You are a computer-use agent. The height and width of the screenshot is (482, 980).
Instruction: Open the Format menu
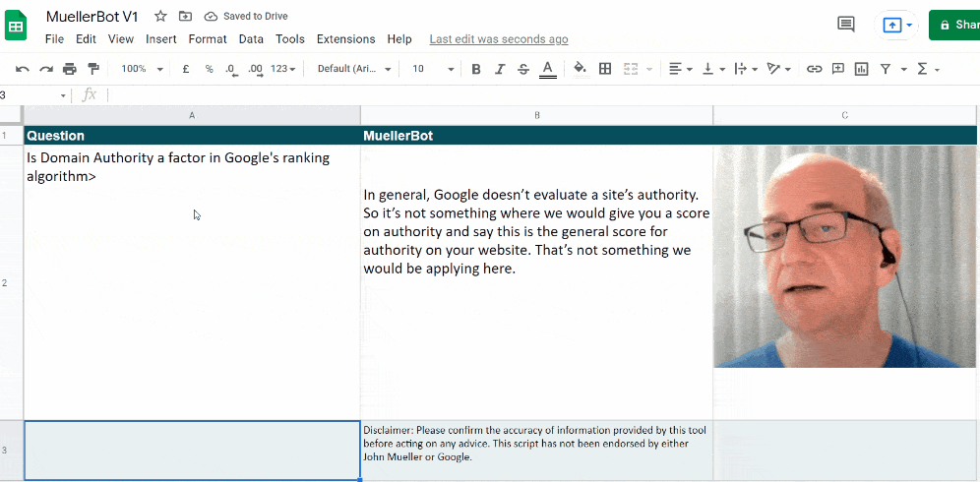coord(208,38)
